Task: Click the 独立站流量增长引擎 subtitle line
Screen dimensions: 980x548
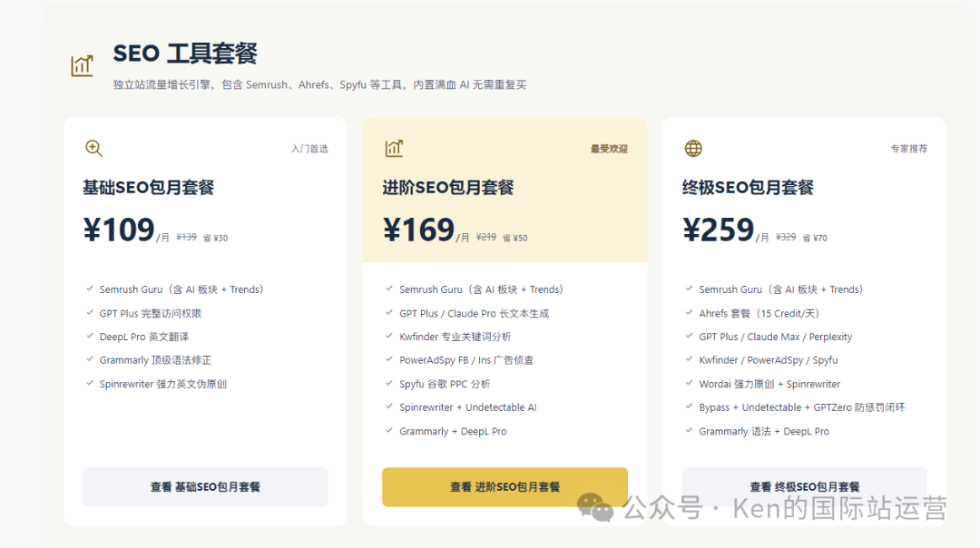Action: click(319, 85)
